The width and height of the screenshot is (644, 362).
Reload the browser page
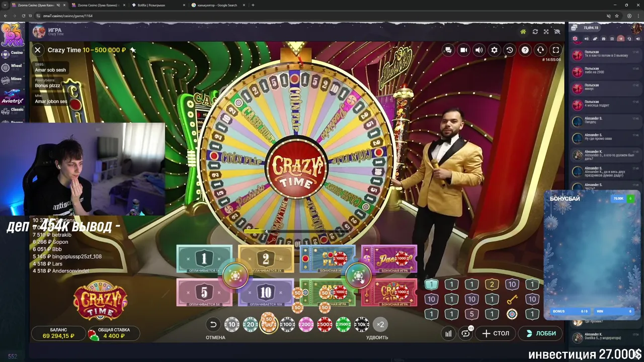(x=23, y=16)
